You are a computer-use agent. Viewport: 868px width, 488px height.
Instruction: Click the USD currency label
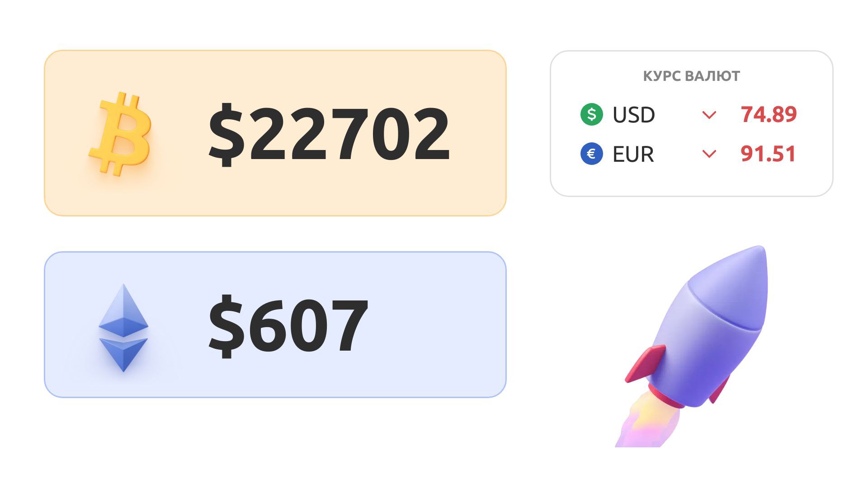tap(633, 115)
